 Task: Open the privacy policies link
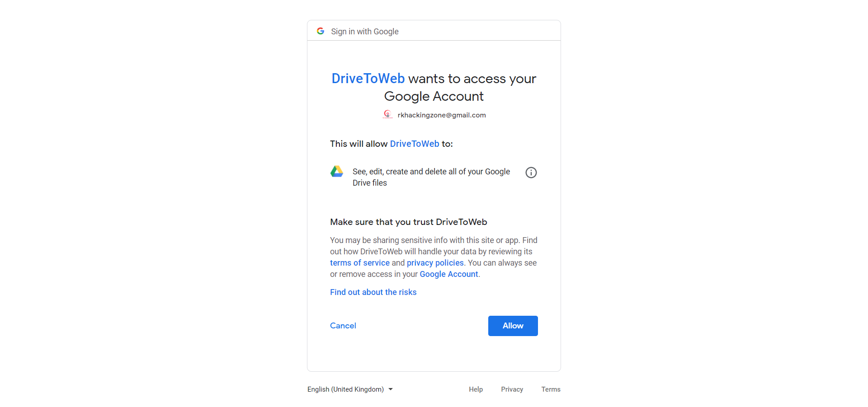tap(435, 263)
